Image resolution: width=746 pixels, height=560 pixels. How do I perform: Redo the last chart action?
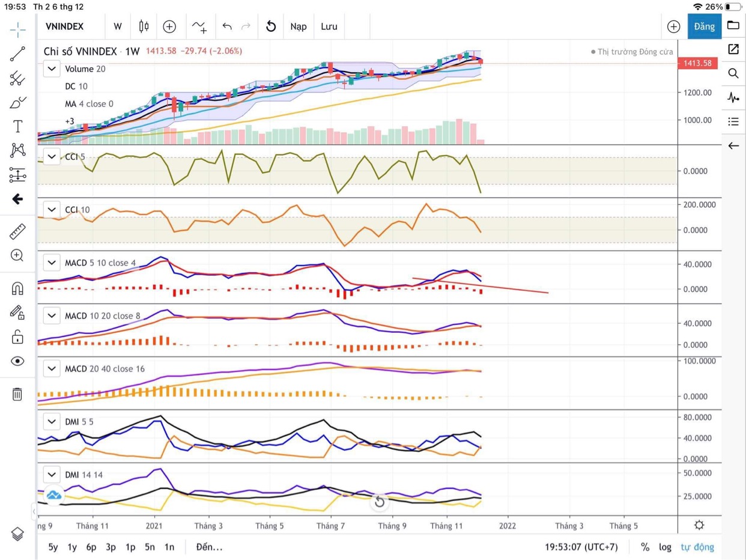tap(246, 26)
